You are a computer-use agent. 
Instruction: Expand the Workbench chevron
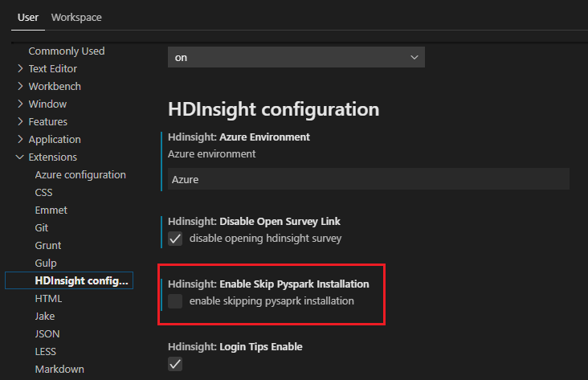coord(20,86)
